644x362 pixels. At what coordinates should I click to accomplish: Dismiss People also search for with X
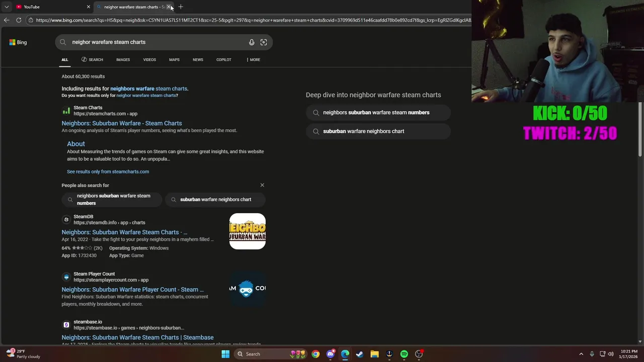[262, 185]
